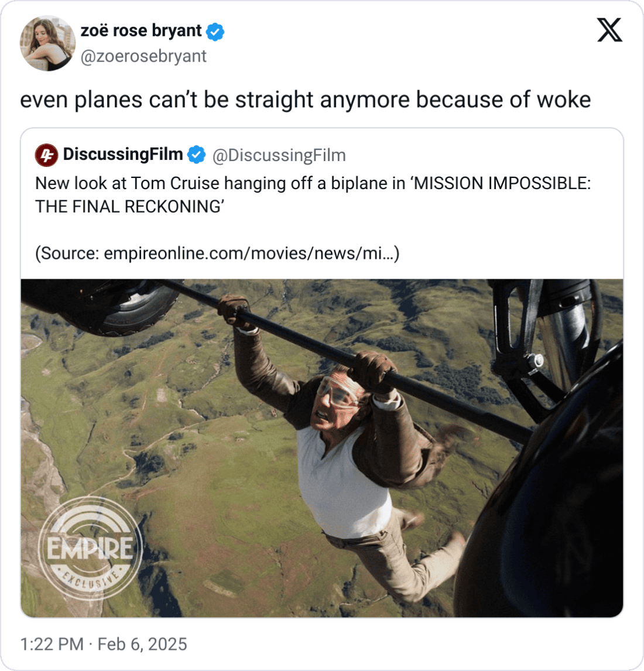Open the @zoerosebryant handle link
This screenshot has width=644, height=671.
(143, 56)
